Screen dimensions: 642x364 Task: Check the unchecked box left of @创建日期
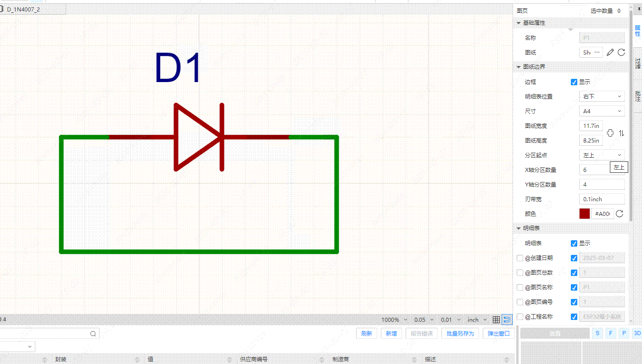tap(519, 258)
